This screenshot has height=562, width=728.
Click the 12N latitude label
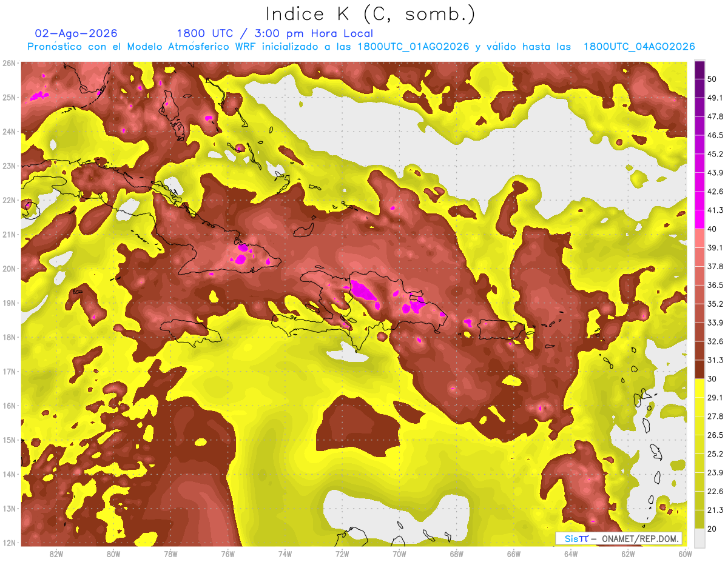click(8, 543)
